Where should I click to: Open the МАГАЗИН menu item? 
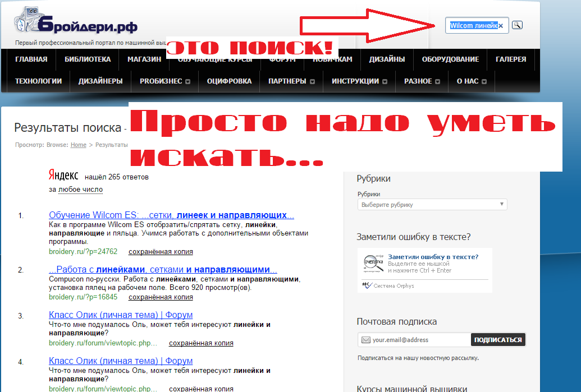144,59
